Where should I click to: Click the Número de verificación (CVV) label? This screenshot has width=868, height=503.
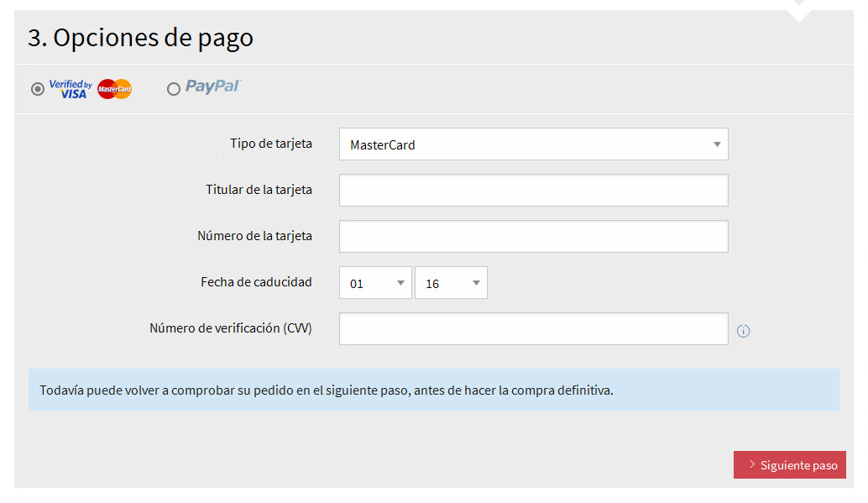tap(230, 328)
